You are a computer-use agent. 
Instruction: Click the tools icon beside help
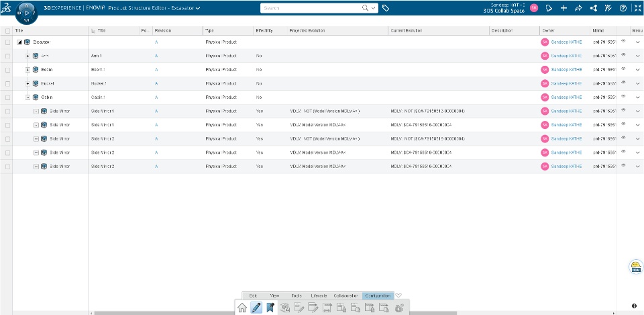pos(608,8)
